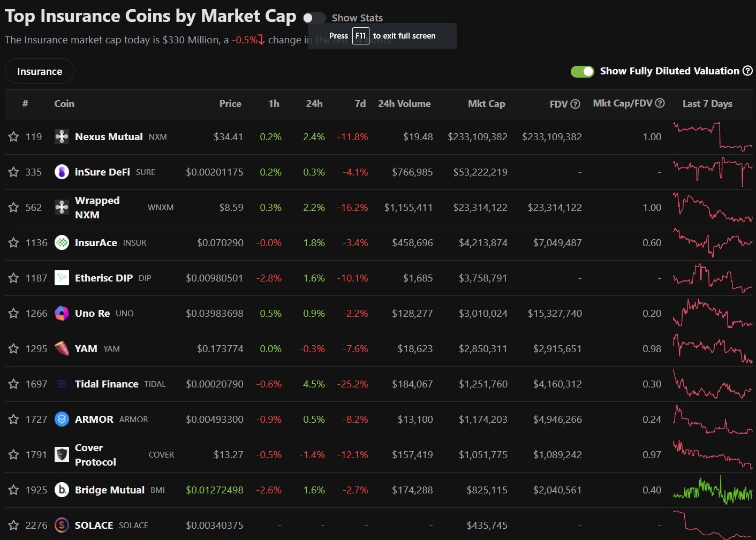Screen dimensions: 756x540
Task: Click the Nexus Mutual coin logo
Action: pos(62,137)
